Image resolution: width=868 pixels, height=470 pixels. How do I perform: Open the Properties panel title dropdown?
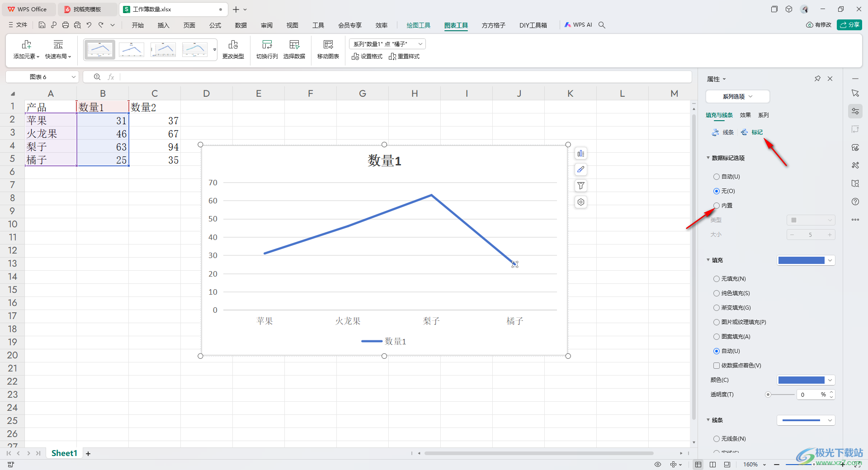pyautogui.click(x=716, y=79)
